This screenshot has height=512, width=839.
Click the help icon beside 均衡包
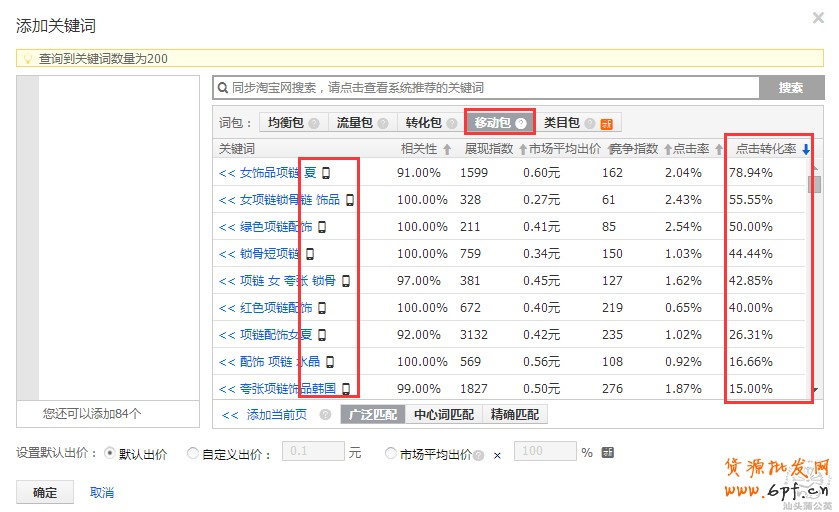(x=314, y=123)
